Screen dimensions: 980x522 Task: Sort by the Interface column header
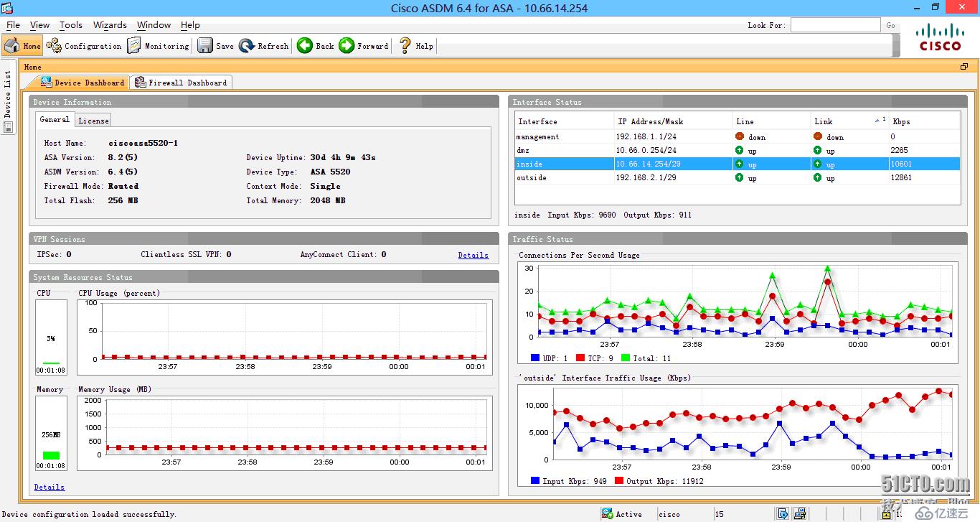(564, 121)
